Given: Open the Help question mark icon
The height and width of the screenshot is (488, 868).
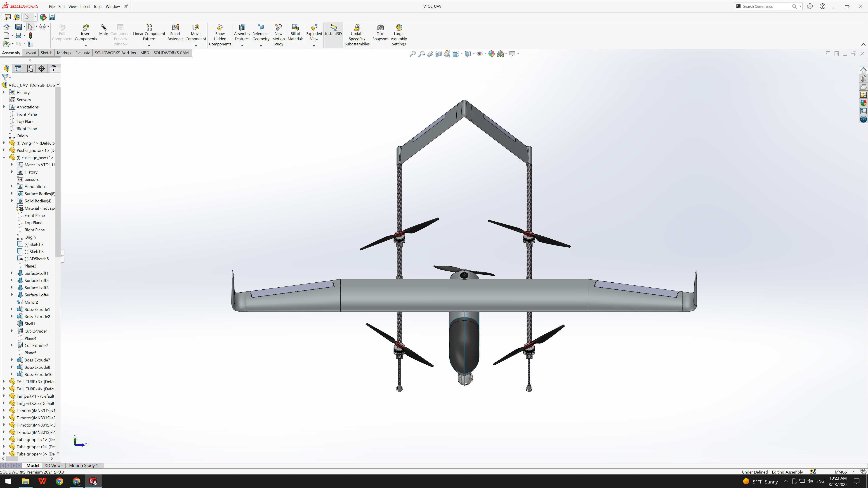Looking at the screenshot, I should [823, 6].
